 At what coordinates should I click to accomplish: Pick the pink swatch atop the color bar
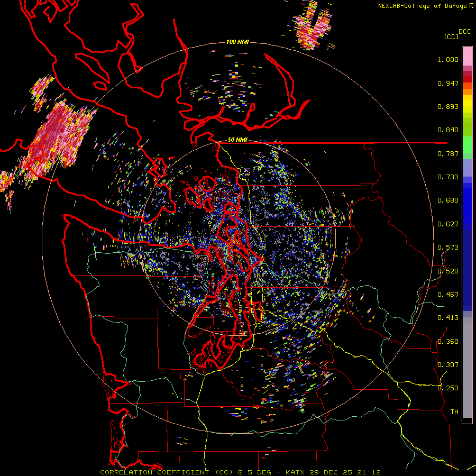(x=467, y=56)
